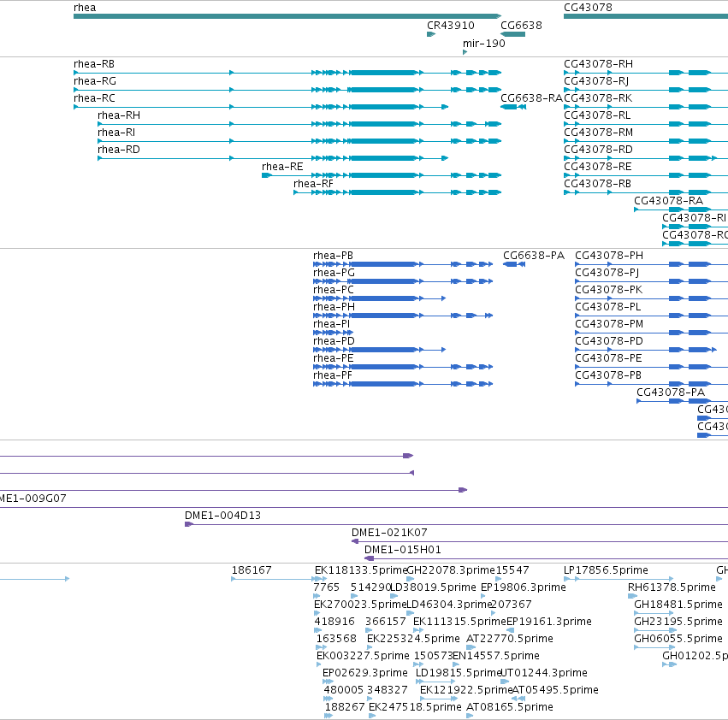Click transcript label CG43078-RM
728x720 pixels.
pos(599,133)
